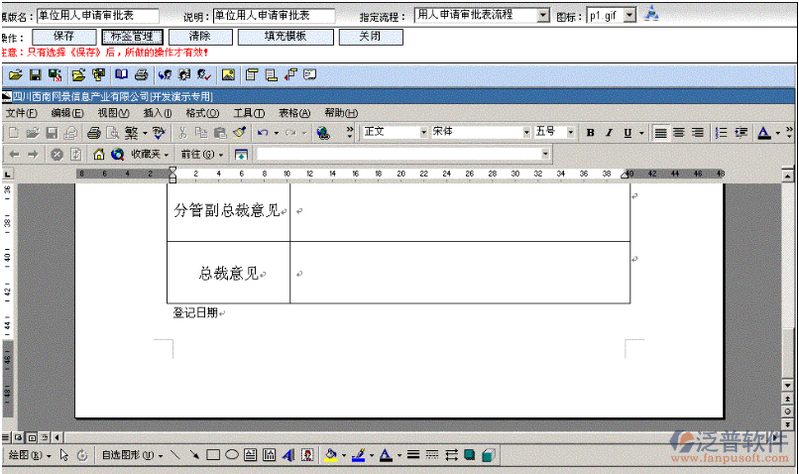Screen dimensions: 799x474
Task: Select the Arrow drawing tool
Action: [194, 455]
